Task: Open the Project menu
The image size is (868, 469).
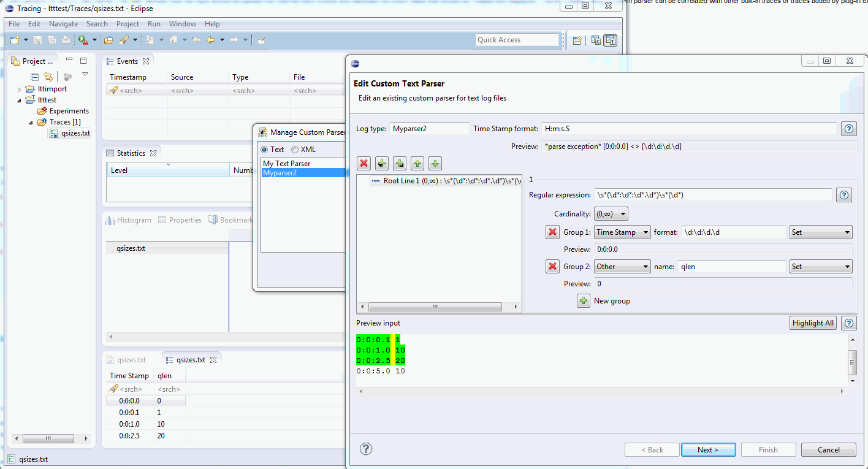Action: tap(128, 24)
